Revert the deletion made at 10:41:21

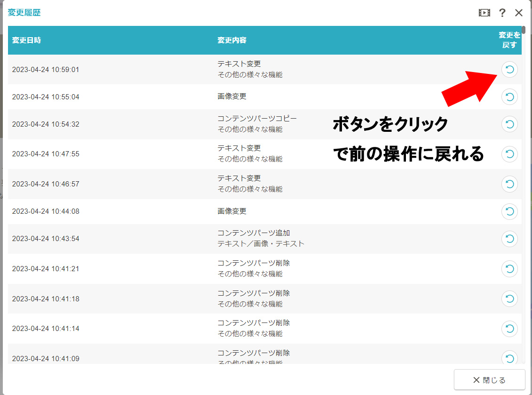click(x=509, y=269)
